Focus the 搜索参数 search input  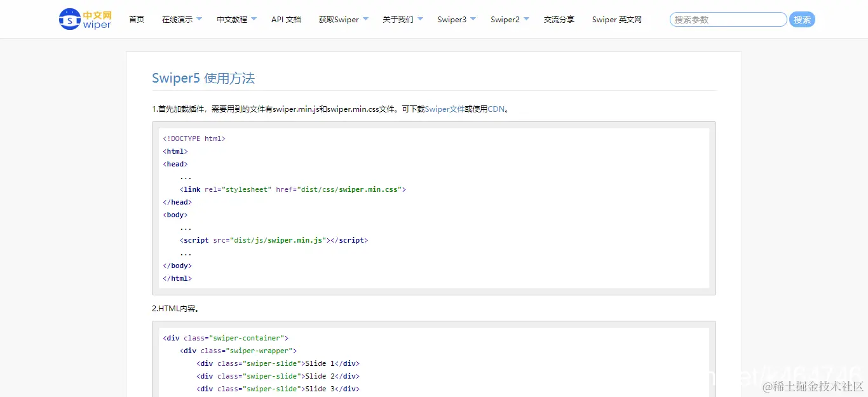pyautogui.click(x=728, y=20)
